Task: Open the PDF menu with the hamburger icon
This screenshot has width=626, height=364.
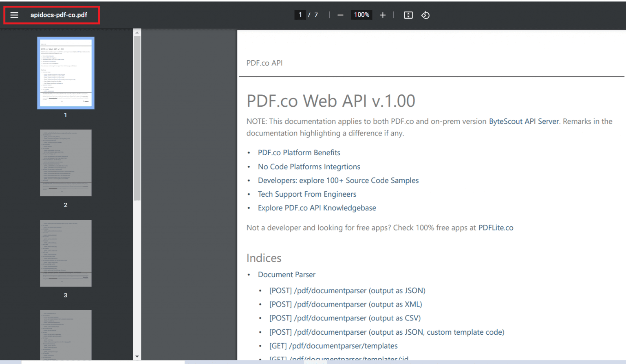Action: pyautogui.click(x=14, y=15)
